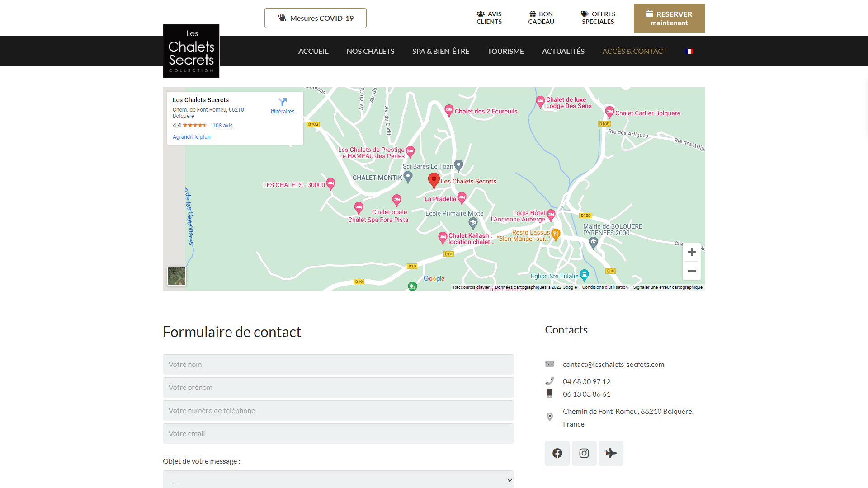This screenshot has height=488, width=868.
Task: Open TOURISME menu item
Action: (505, 51)
